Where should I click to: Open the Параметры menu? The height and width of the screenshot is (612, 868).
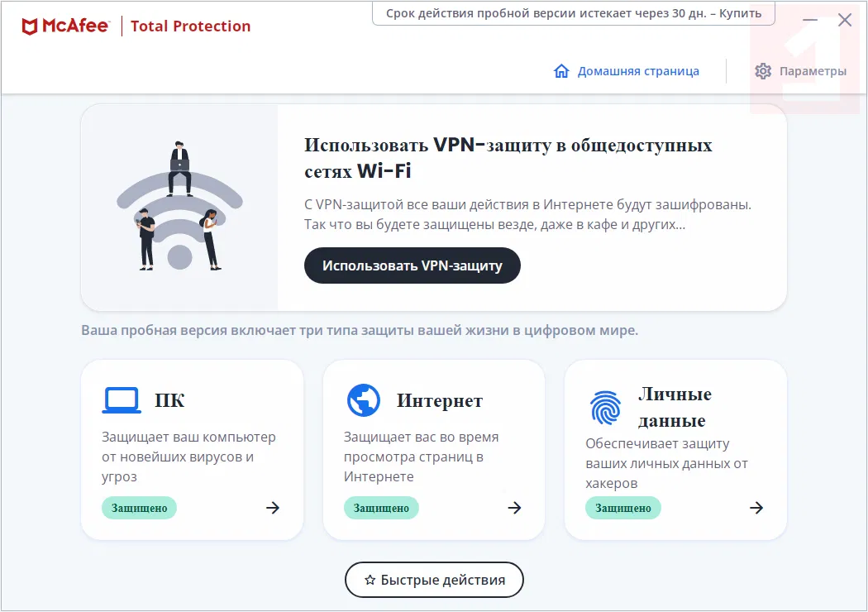(812, 71)
